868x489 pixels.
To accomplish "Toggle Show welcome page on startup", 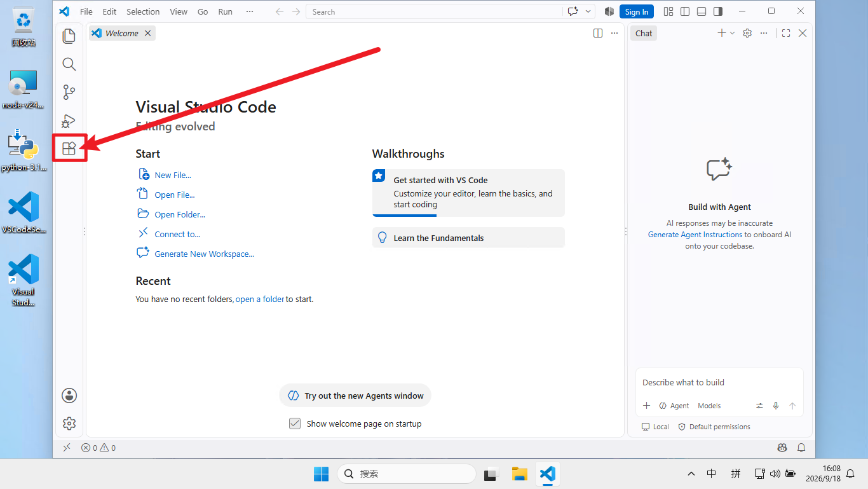I will [295, 424].
